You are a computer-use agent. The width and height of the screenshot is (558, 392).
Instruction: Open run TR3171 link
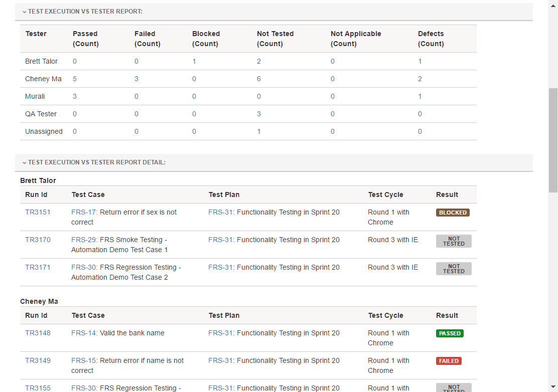[38, 267]
